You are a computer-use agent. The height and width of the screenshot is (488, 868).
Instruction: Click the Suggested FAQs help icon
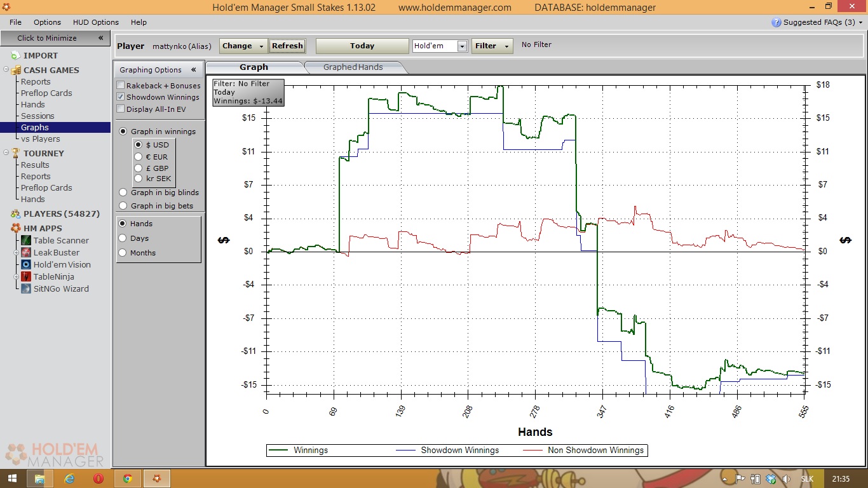[x=776, y=22]
